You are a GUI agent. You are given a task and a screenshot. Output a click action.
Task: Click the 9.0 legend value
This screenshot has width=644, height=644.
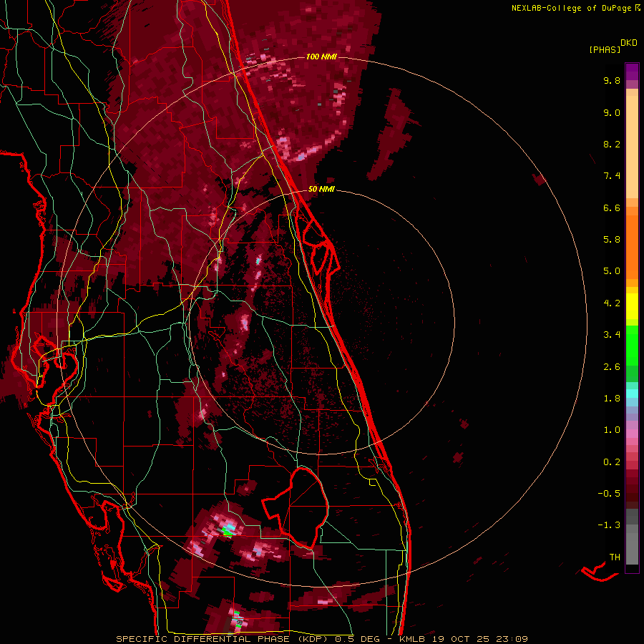[x=612, y=112]
